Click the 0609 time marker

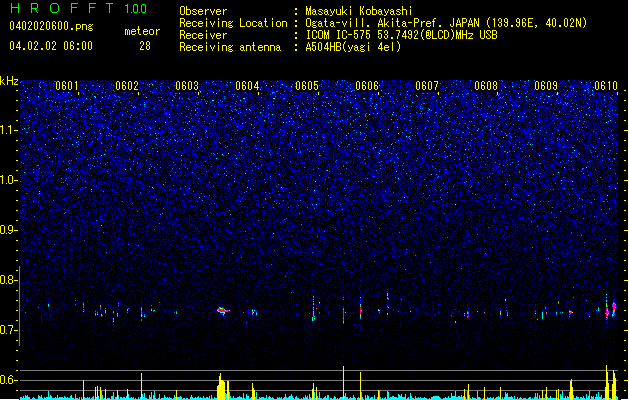click(546, 86)
